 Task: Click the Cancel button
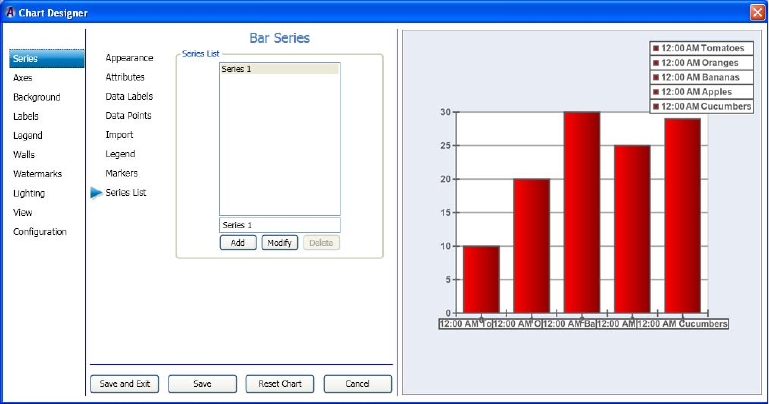point(358,384)
